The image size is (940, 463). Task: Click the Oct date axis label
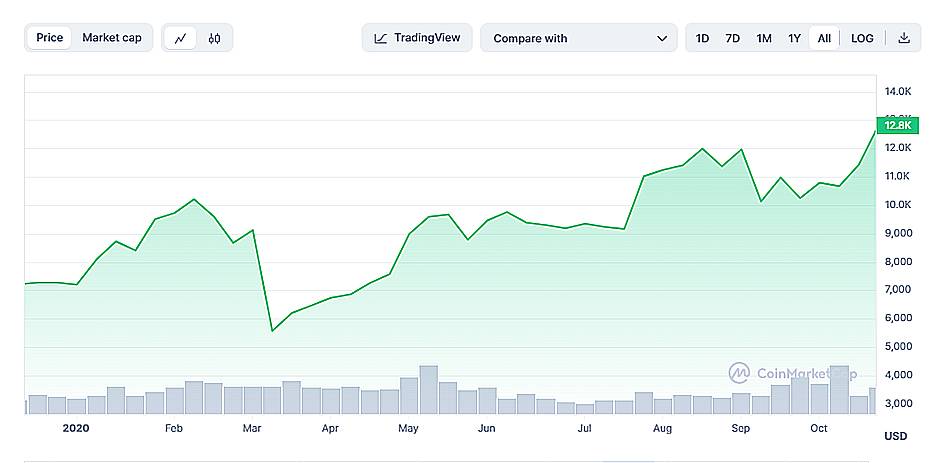pyautogui.click(x=819, y=428)
